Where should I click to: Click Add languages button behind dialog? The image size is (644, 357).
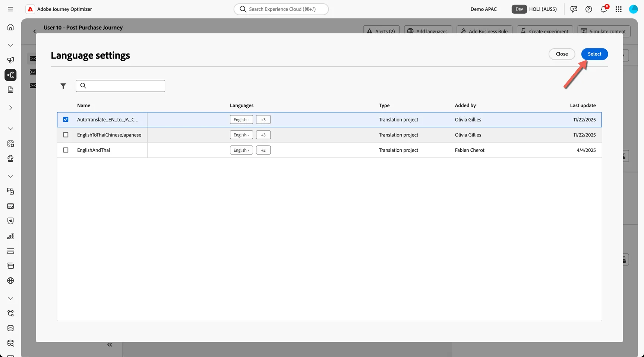tap(428, 30)
